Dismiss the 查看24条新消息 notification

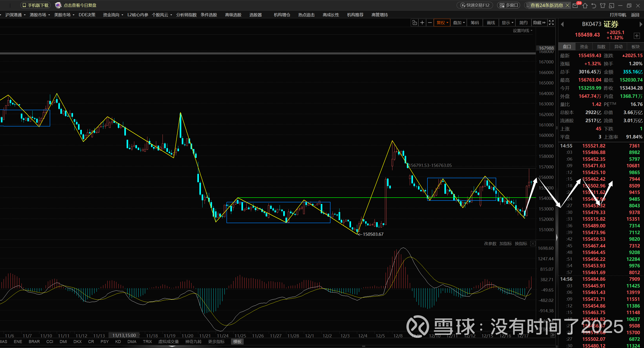[567, 5]
